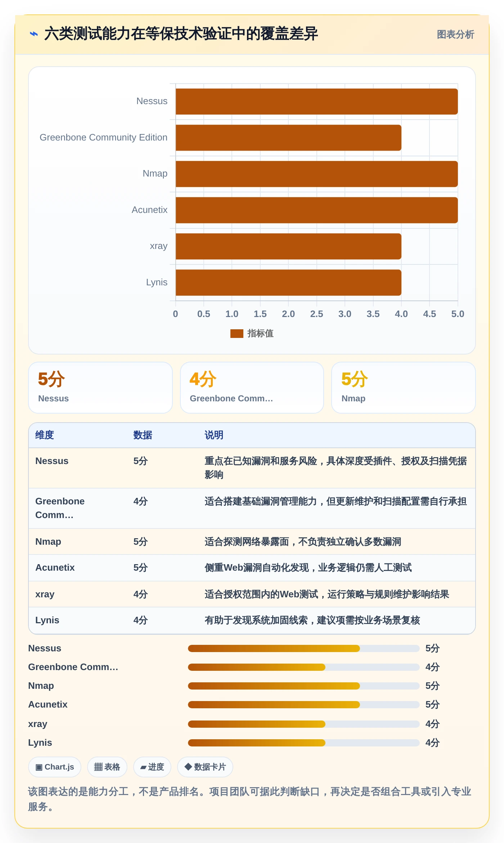This screenshot has height=843, width=504.
Task: Open the Nessus 5分 data card
Action: click(x=100, y=388)
